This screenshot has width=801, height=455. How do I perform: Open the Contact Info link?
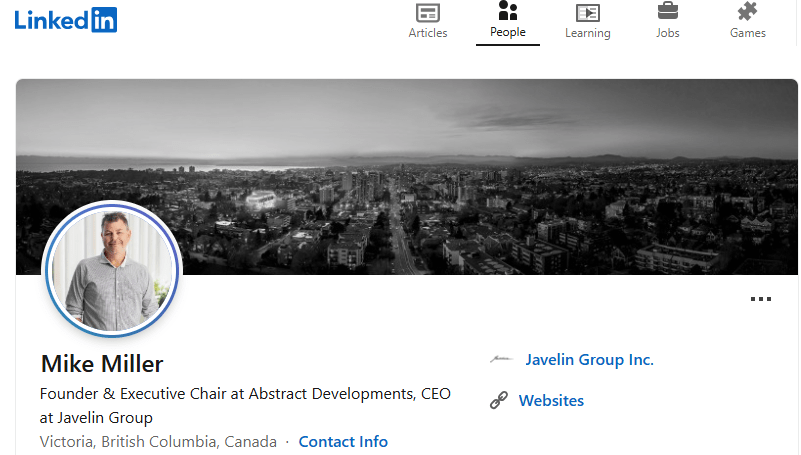343,441
